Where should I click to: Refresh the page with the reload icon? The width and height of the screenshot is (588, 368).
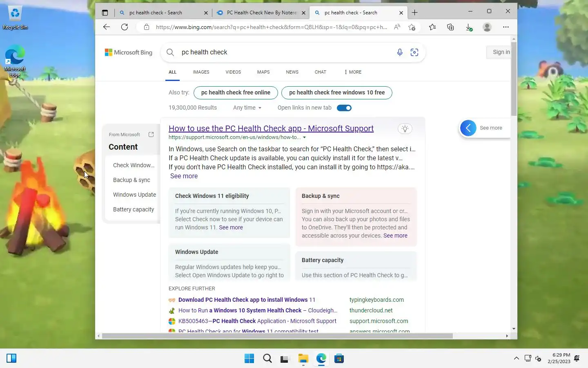coord(125,27)
